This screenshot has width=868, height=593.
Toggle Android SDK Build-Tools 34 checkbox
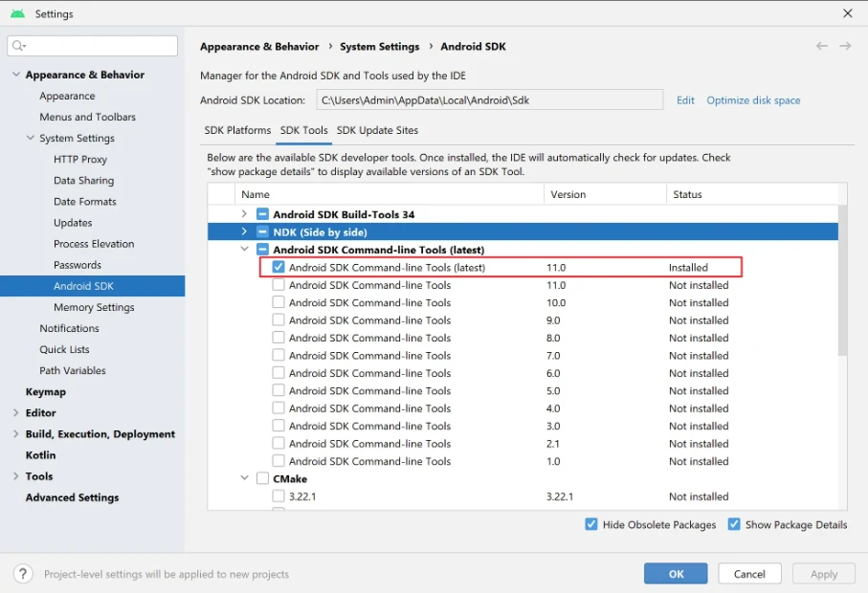tap(262, 214)
